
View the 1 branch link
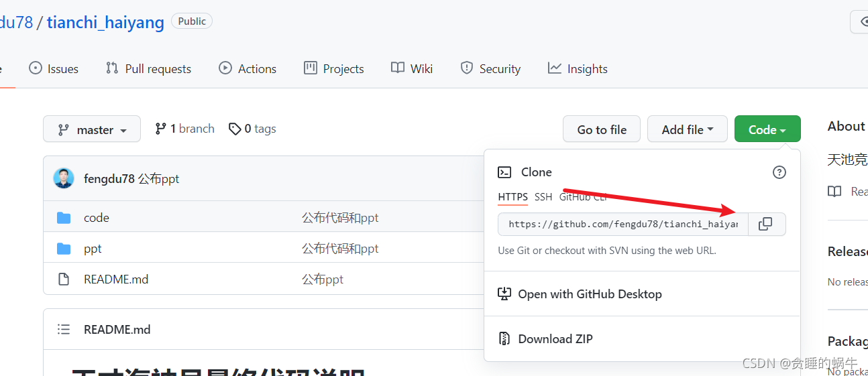point(184,129)
